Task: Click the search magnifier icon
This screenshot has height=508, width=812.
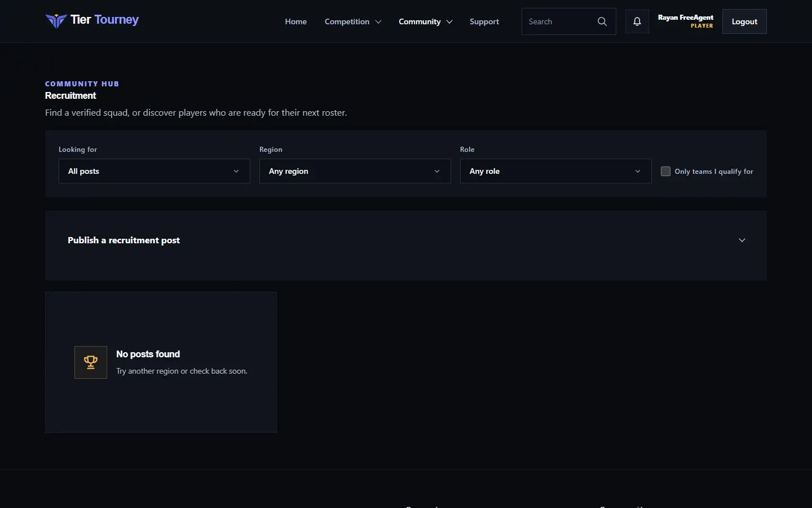Action: pyautogui.click(x=602, y=21)
